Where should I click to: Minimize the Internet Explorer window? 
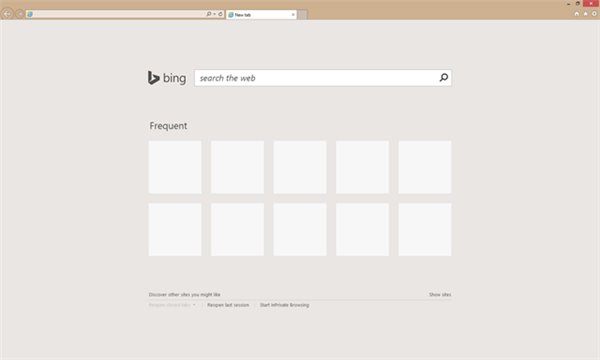click(568, 3)
